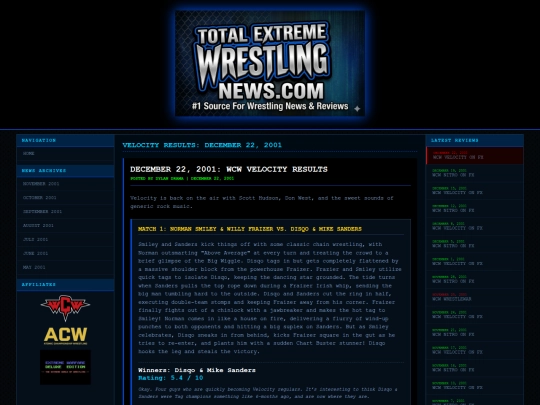Screen dimensions: 540x405
Task: Click the 'Posted by' author byline
Action: point(182,178)
